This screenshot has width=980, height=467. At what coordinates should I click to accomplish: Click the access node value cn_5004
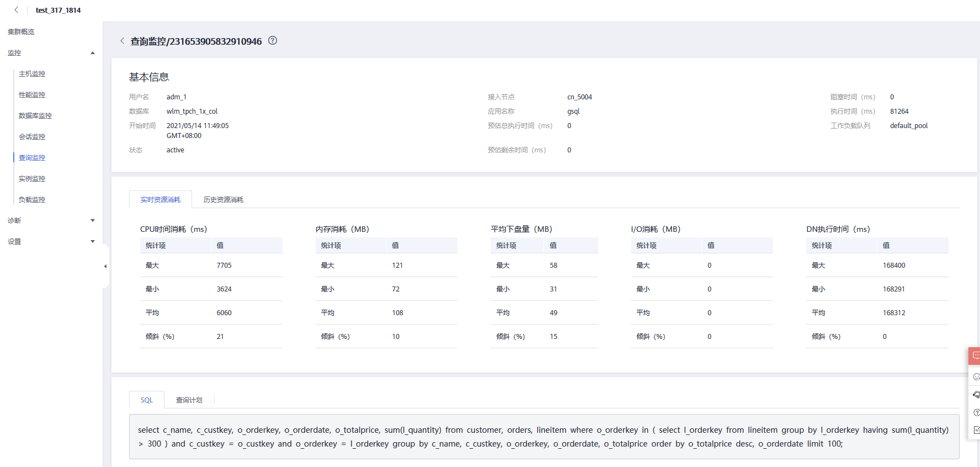pos(579,97)
